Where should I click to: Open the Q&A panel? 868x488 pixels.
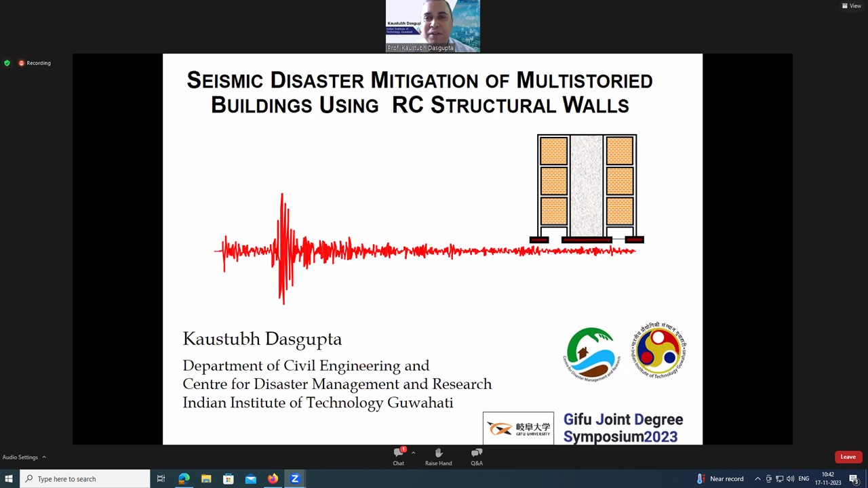click(477, 457)
